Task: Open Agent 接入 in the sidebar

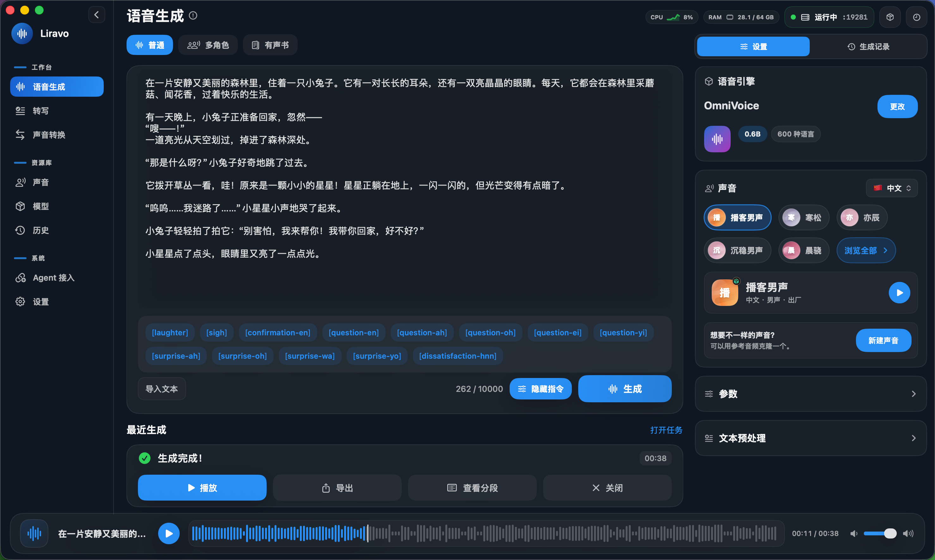Action: tap(57, 278)
